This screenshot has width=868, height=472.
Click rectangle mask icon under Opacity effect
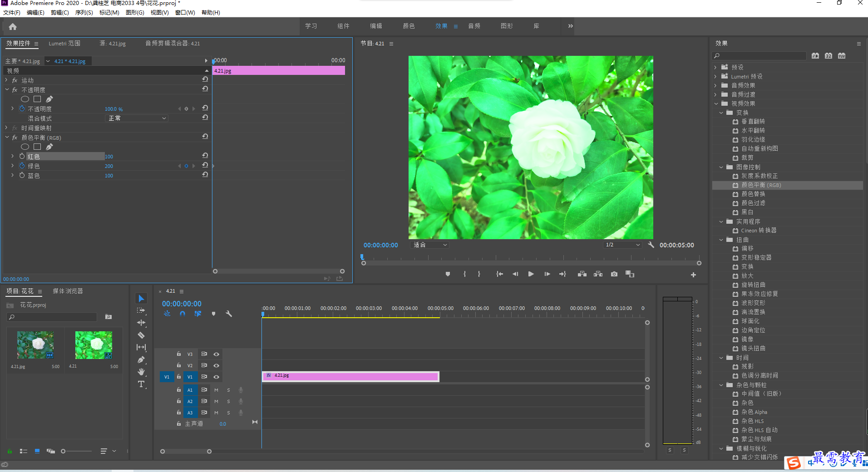37,99
